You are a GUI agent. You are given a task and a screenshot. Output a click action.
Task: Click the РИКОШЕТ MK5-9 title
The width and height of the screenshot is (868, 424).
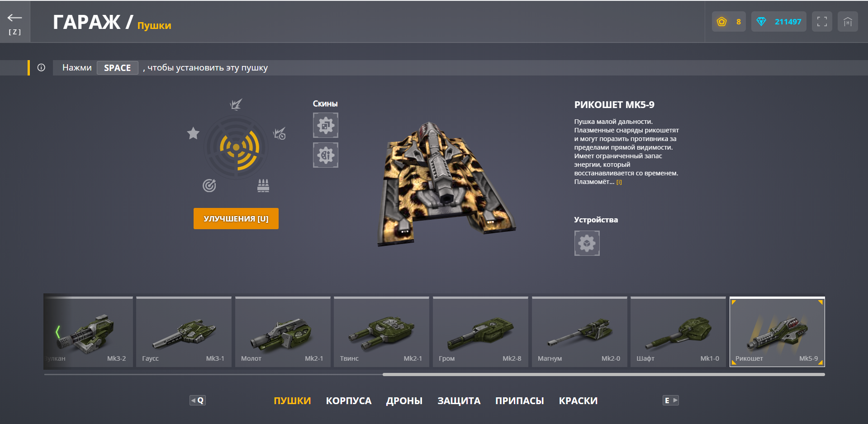614,105
